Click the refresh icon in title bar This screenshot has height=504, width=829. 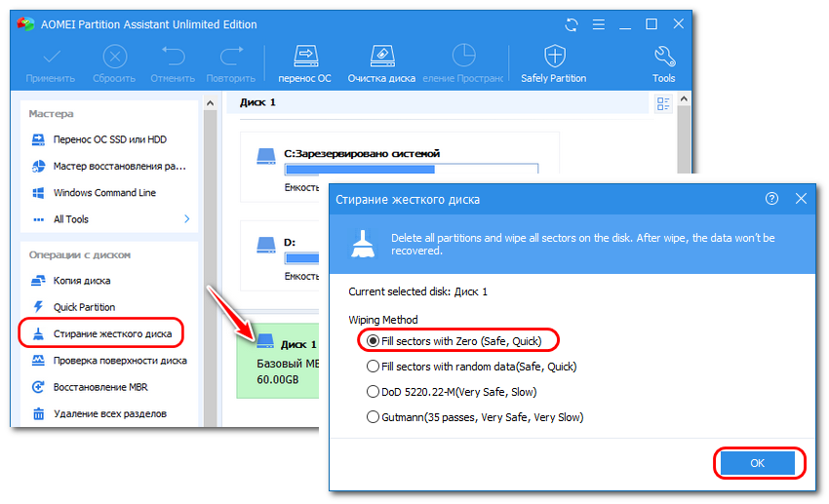click(571, 24)
